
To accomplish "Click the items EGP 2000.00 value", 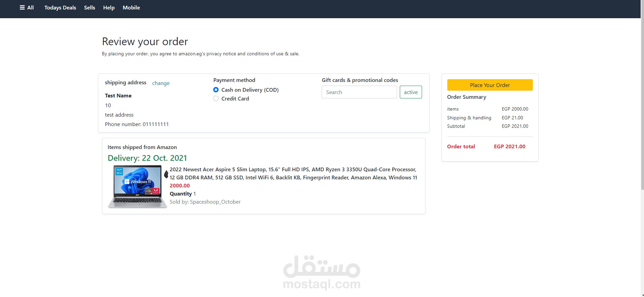I will click(515, 109).
